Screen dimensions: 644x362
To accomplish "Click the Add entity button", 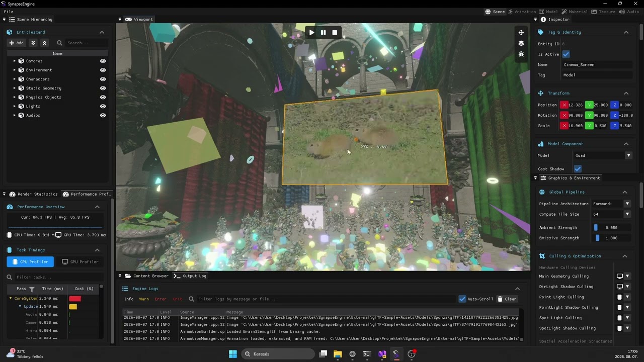I will (x=17, y=43).
